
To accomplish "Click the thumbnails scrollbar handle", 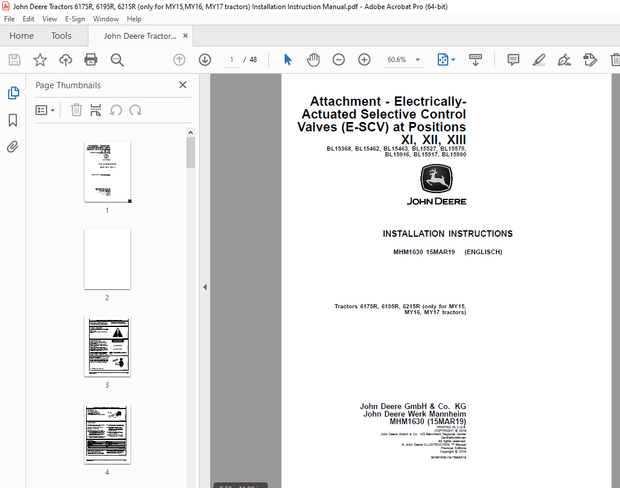I will pyautogui.click(x=190, y=152).
